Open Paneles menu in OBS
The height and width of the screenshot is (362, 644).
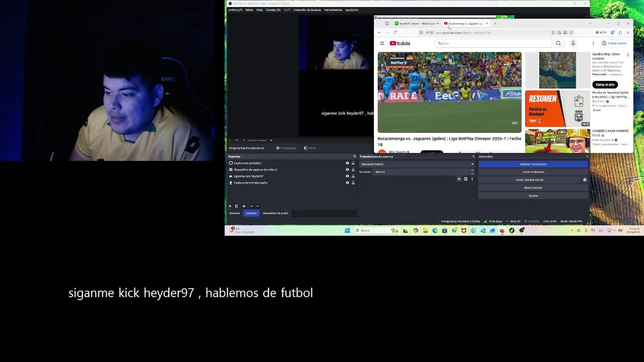click(273, 10)
